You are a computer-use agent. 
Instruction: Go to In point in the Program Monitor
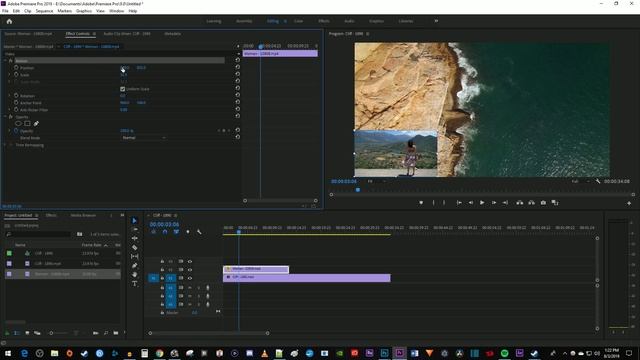pos(459,202)
